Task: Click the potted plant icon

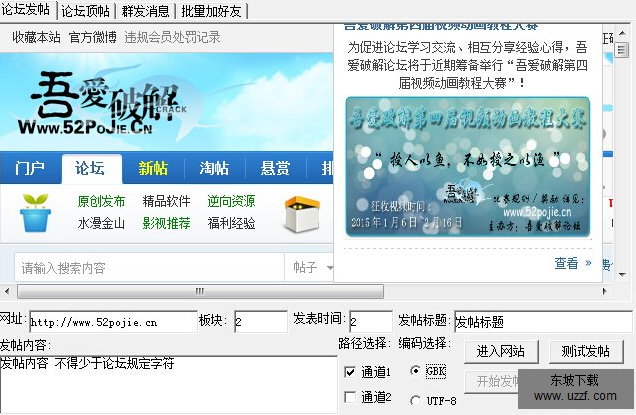Action: 35,212
